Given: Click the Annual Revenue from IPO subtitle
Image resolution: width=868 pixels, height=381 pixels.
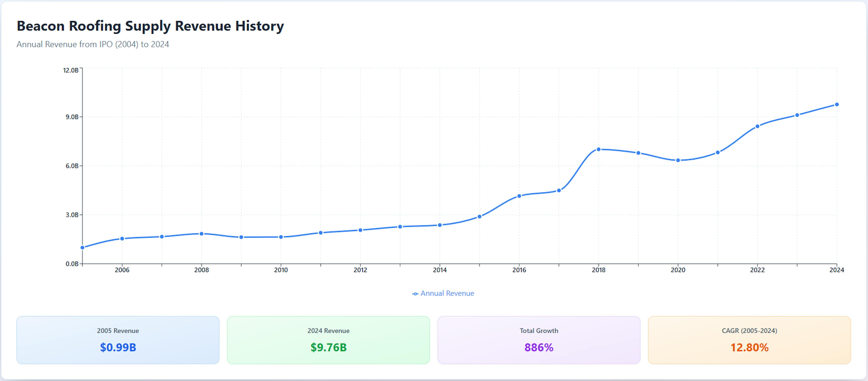Looking at the screenshot, I should click(x=93, y=45).
